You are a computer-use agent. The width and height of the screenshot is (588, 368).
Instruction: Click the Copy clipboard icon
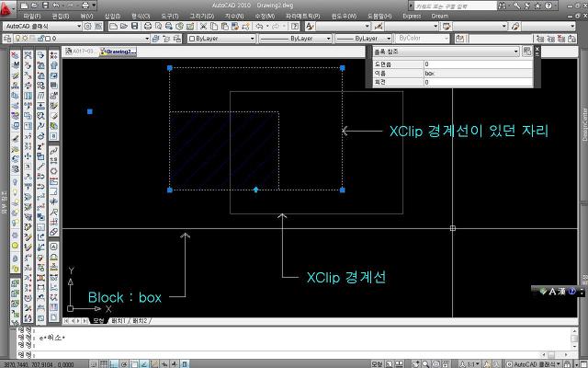coord(214,26)
